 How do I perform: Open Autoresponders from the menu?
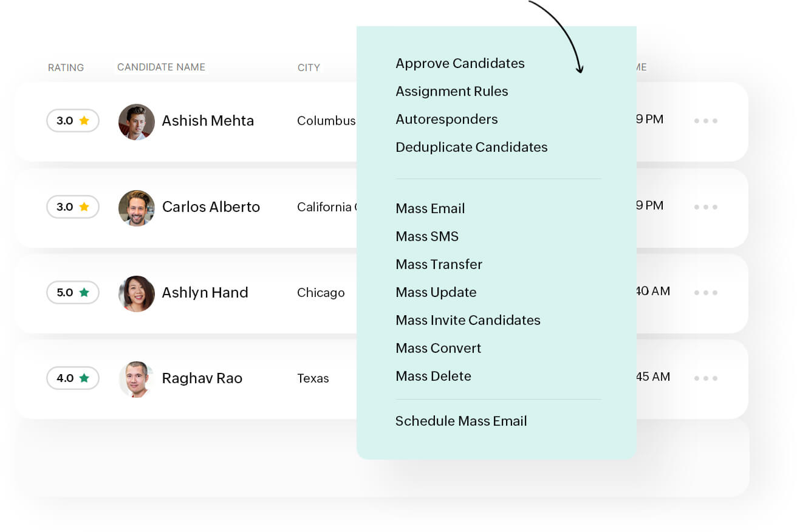click(x=446, y=120)
